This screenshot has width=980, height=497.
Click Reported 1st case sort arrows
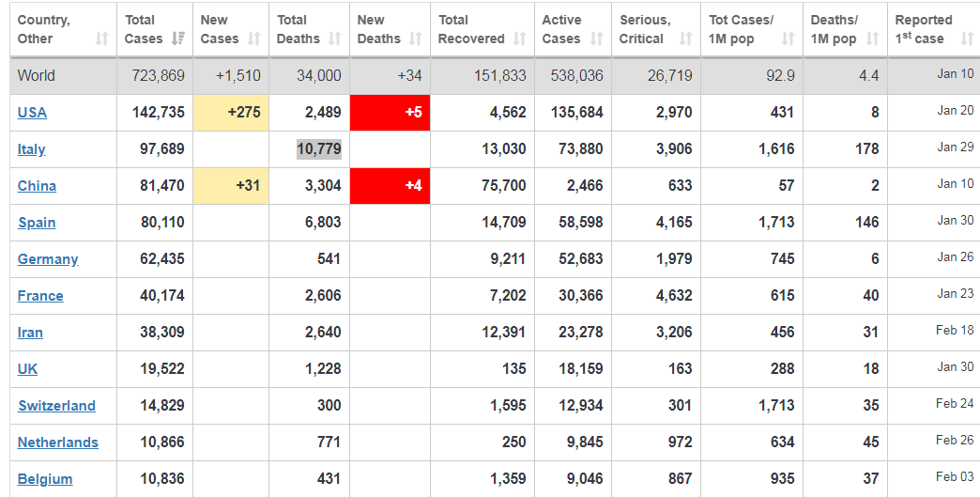pos(966,39)
